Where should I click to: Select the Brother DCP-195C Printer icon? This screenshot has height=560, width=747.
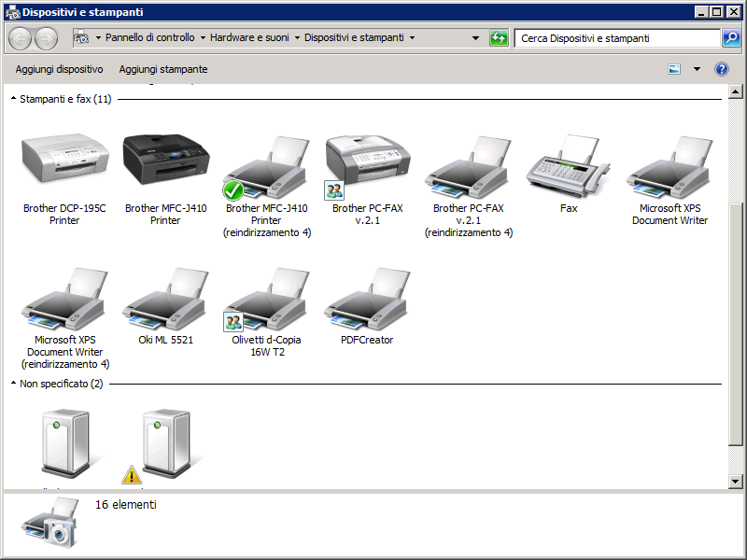[x=65, y=158]
